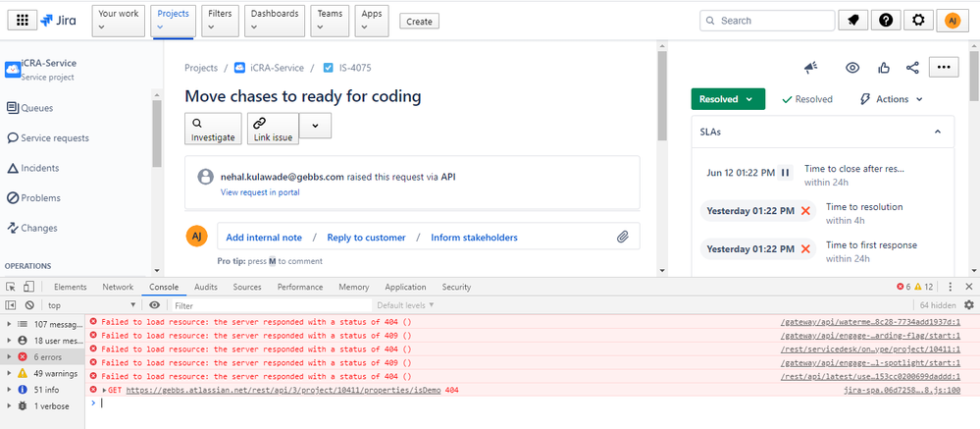Image resolution: width=980 pixels, height=429 pixels.
Task: Expand the chevron next to Link issue
Action: tap(315, 125)
